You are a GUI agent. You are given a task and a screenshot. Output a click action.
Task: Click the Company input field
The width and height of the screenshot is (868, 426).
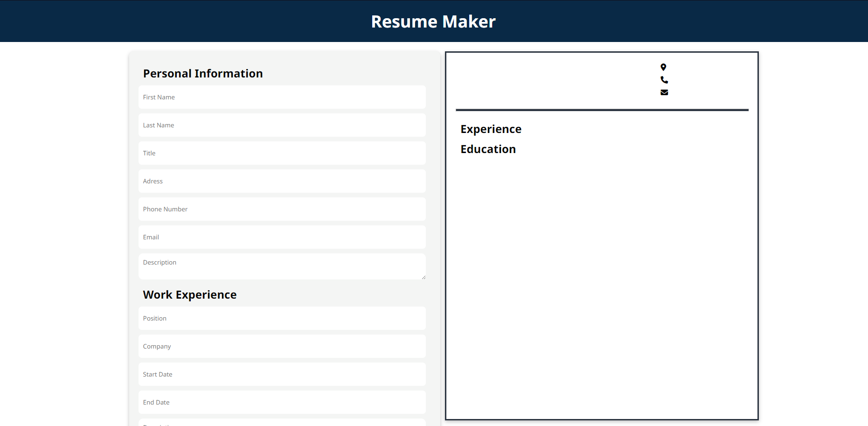click(282, 346)
